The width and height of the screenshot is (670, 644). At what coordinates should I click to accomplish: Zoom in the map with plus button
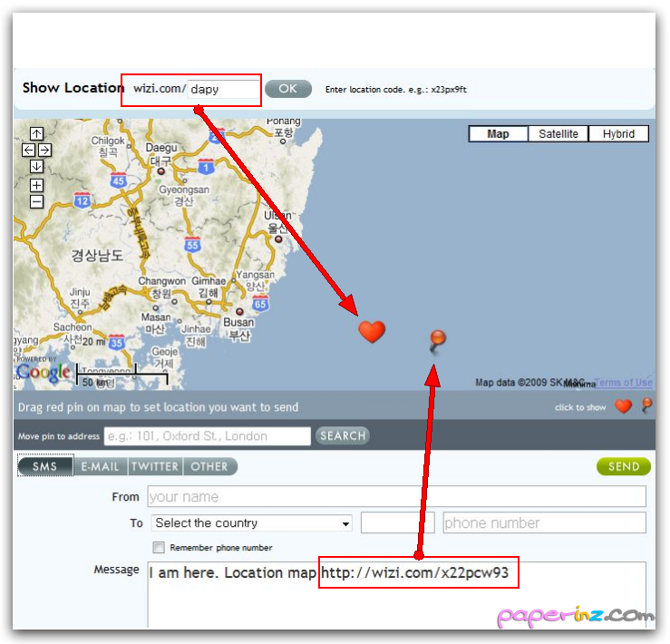(37, 185)
